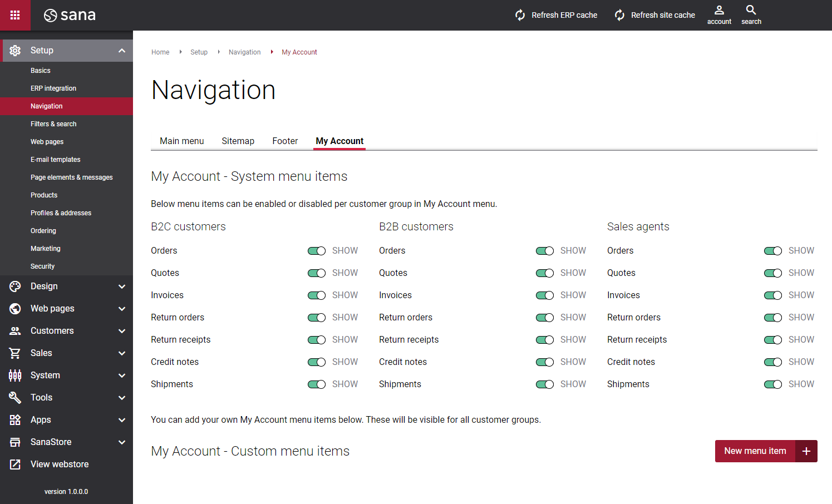Image resolution: width=832 pixels, height=504 pixels.
Task: Click the Tools wrench icon
Action: (x=15, y=398)
